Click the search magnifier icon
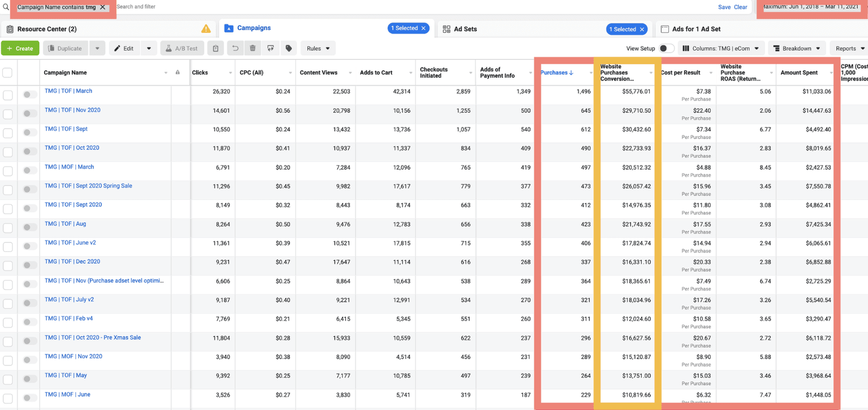Image resolution: width=868 pixels, height=410 pixels. (x=6, y=7)
